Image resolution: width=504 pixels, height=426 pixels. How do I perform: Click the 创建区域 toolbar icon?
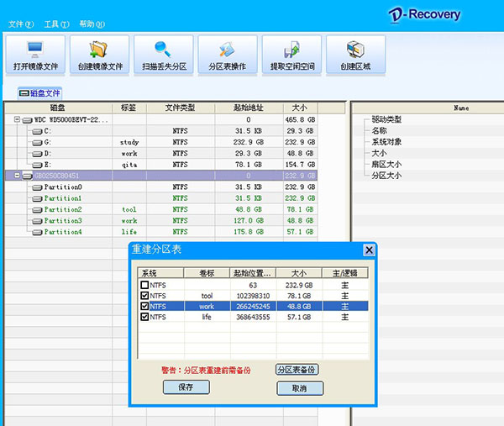pos(355,54)
